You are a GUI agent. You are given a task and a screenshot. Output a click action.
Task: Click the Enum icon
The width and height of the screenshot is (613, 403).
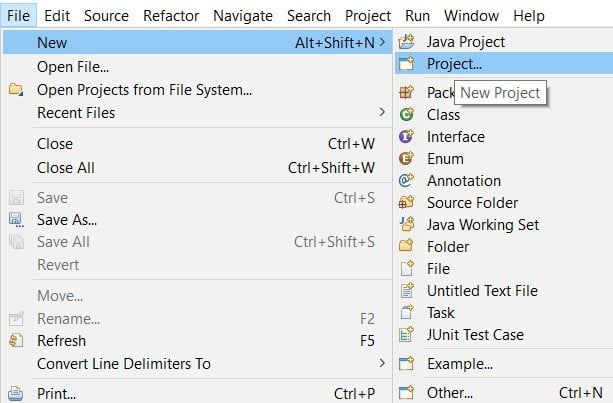click(x=406, y=158)
